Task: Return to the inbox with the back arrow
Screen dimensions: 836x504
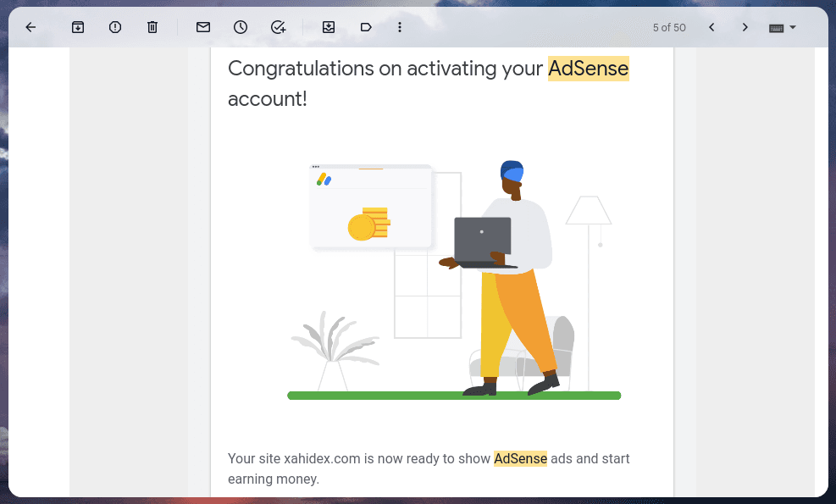Action: pyautogui.click(x=30, y=27)
